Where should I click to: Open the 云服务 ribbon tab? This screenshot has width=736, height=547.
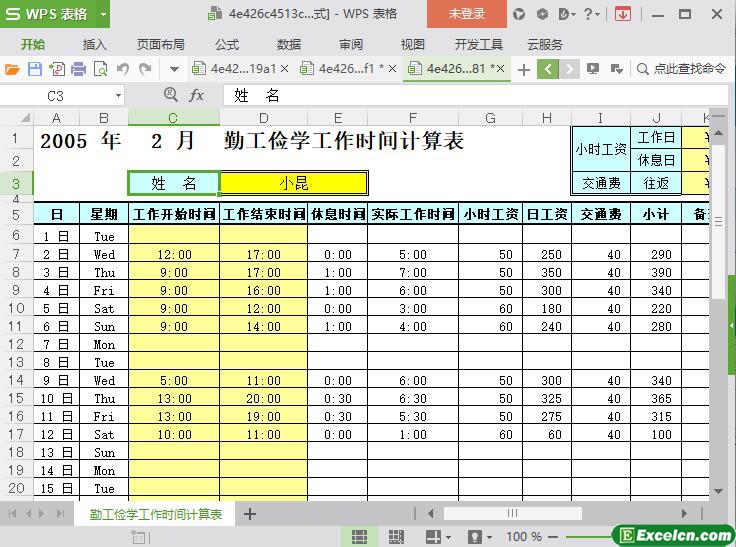[544, 45]
